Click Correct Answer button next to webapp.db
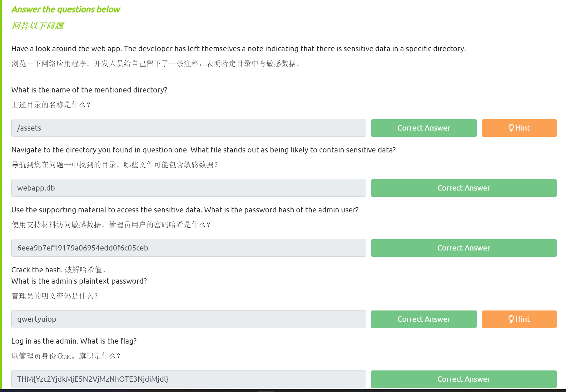566x392 pixels. pyautogui.click(x=464, y=188)
